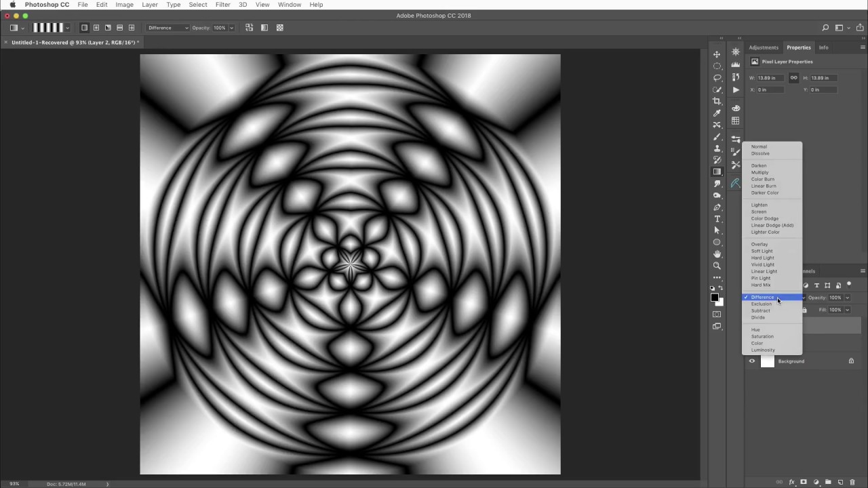Screen dimensions: 868x488
Task: Select the Horizontal Type tool
Action: pos(717,219)
